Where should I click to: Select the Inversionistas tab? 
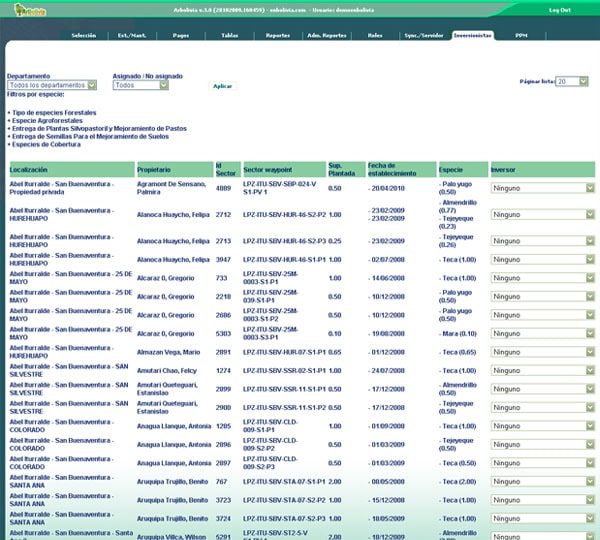coord(473,36)
